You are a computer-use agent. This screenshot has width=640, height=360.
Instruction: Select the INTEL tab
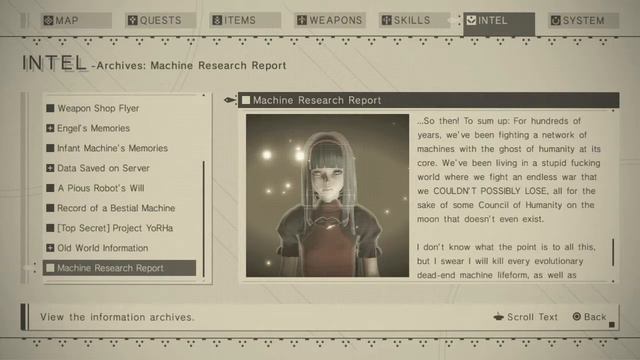[499, 23]
